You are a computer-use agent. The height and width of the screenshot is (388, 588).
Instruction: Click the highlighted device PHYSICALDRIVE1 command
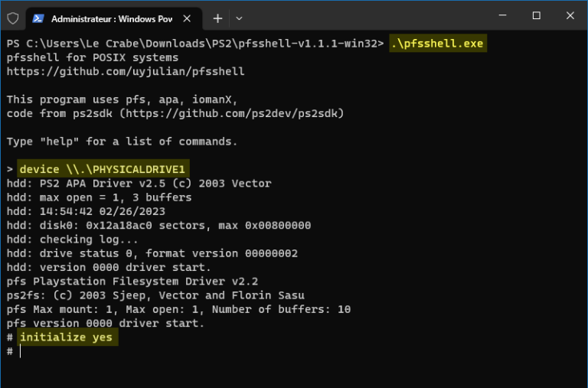103,169
